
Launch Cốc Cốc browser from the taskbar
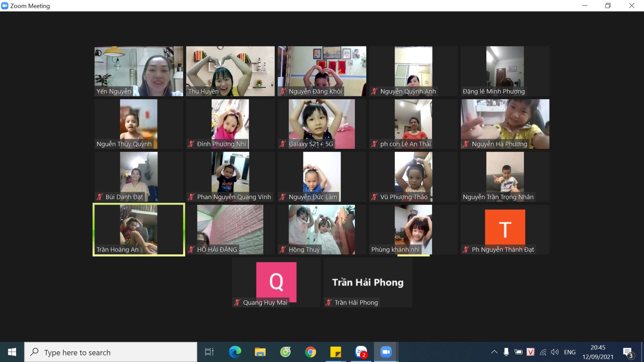286,352
